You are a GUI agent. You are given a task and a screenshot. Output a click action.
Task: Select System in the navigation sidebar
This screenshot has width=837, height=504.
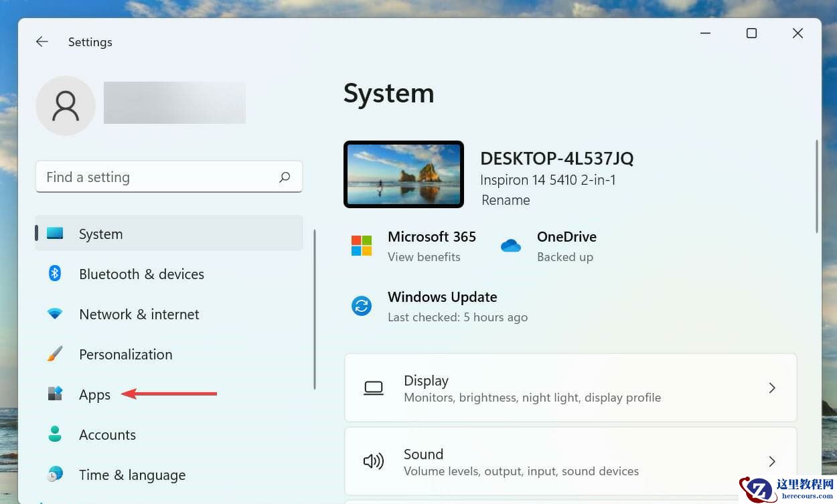[x=100, y=234]
